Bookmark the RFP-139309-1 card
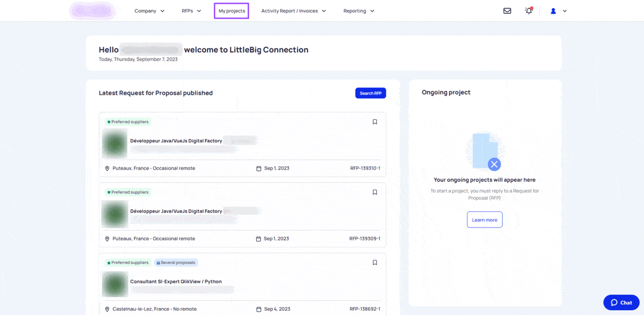Viewport: 644px width, 315px height. point(375,192)
